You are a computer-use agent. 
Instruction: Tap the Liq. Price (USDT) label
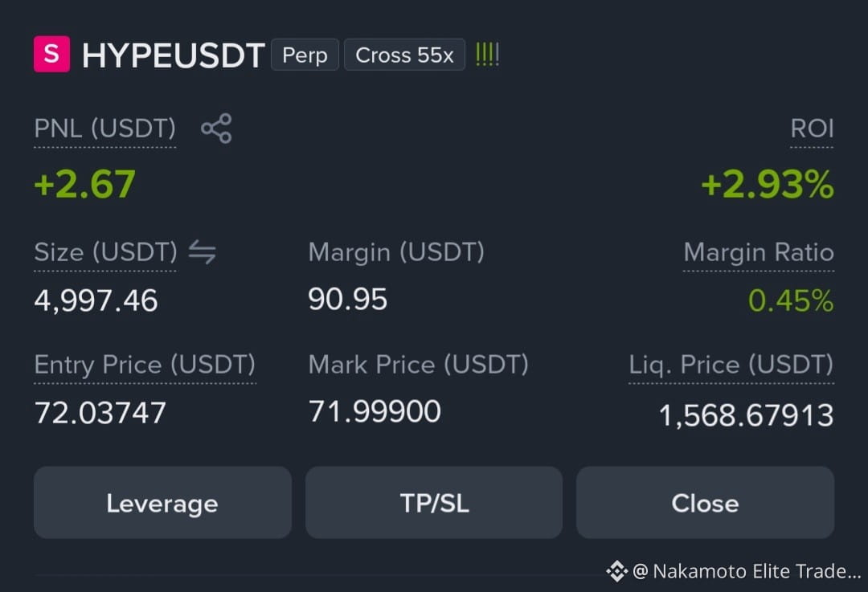731,365
